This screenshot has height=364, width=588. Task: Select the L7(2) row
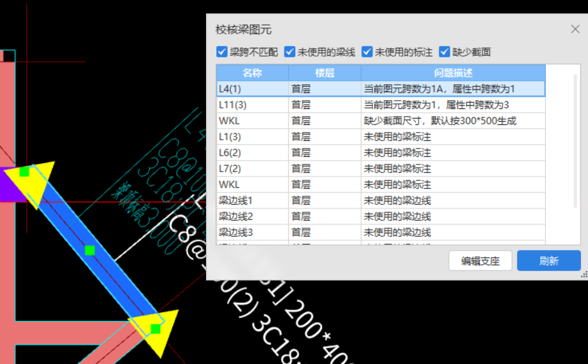[381, 169]
